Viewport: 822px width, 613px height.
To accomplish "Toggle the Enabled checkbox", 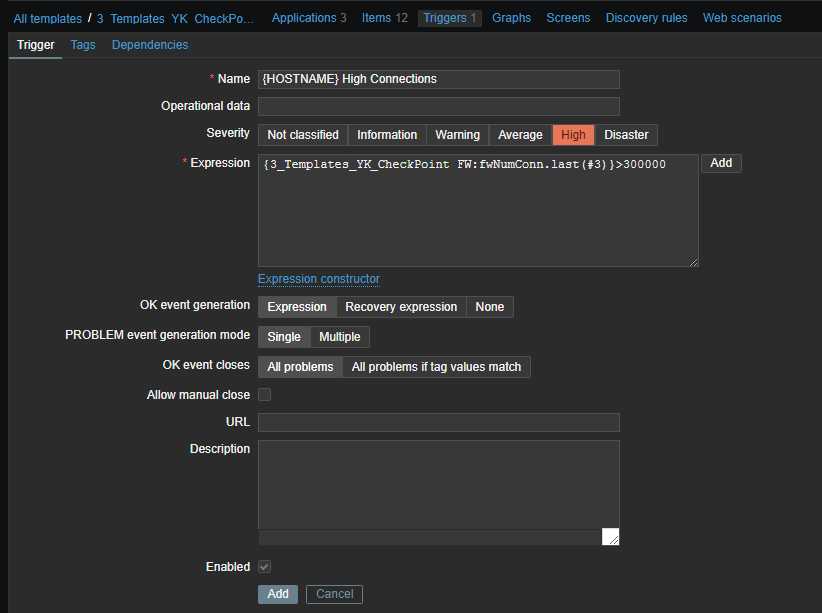I will (x=264, y=567).
